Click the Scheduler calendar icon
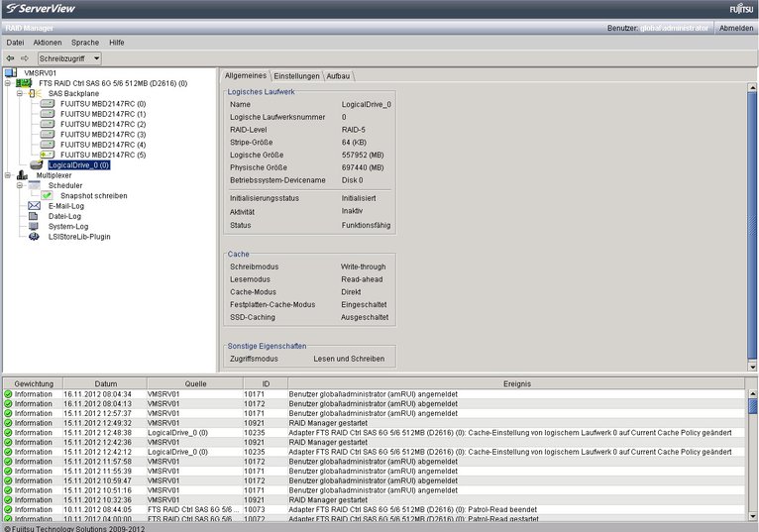Image resolution: width=759 pixels, height=532 pixels. click(x=35, y=185)
